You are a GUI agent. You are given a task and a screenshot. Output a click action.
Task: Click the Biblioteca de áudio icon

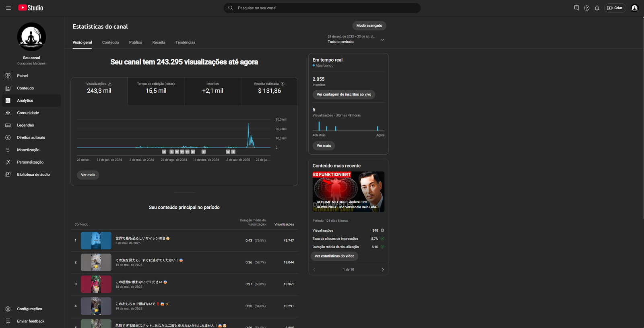click(x=8, y=174)
